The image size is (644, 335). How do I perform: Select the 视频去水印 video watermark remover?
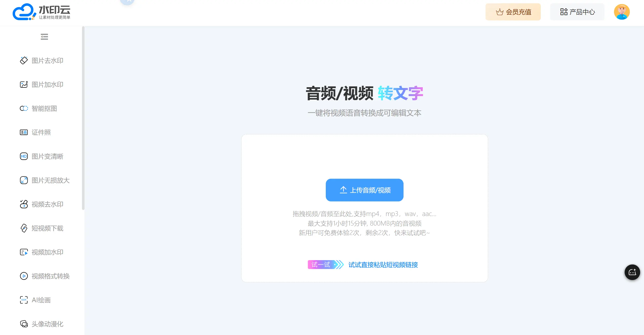click(47, 204)
